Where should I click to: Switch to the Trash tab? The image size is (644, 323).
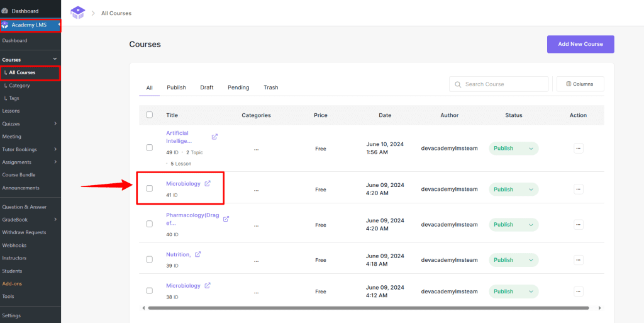pyautogui.click(x=270, y=88)
